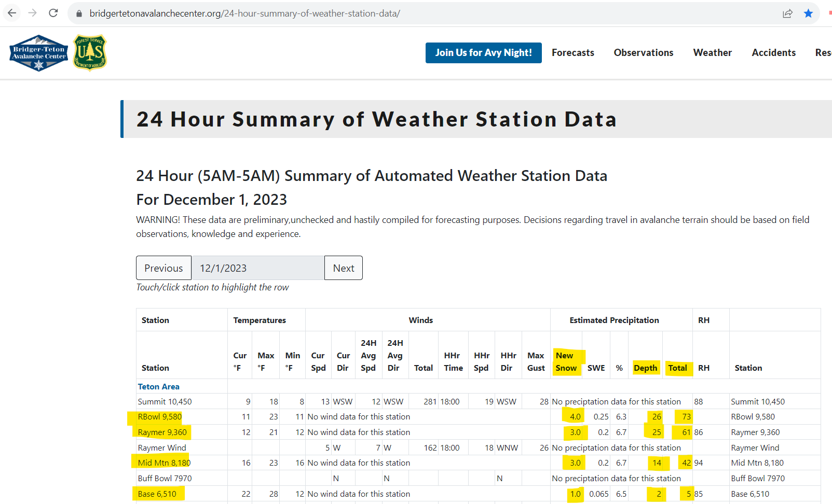Open the Weather menu
The height and width of the screenshot is (504, 832).
tap(713, 53)
